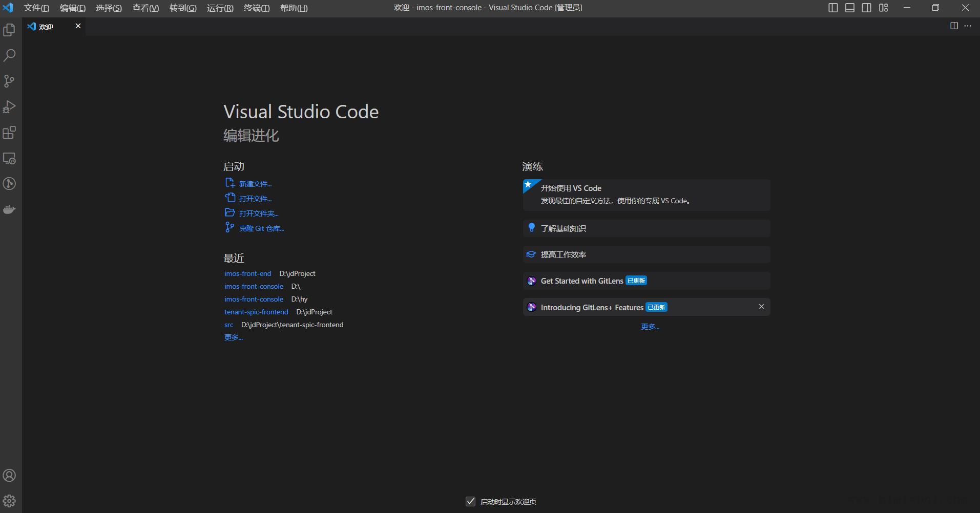Open recent imos-front-console in D:\
Viewport: 980px width, 513px height.
pyautogui.click(x=254, y=286)
